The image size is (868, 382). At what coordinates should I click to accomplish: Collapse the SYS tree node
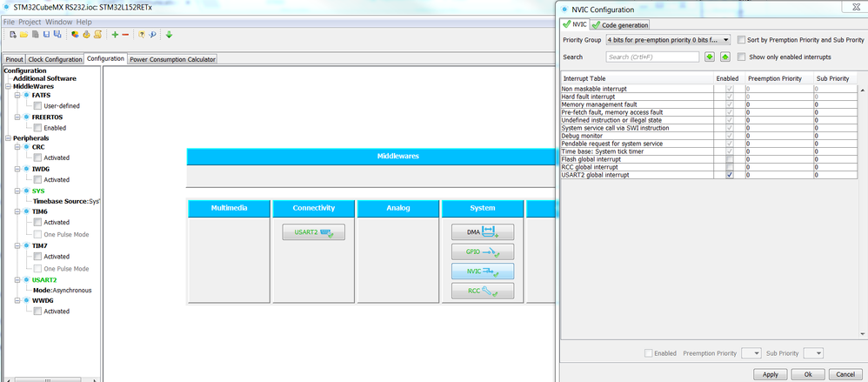click(17, 191)
